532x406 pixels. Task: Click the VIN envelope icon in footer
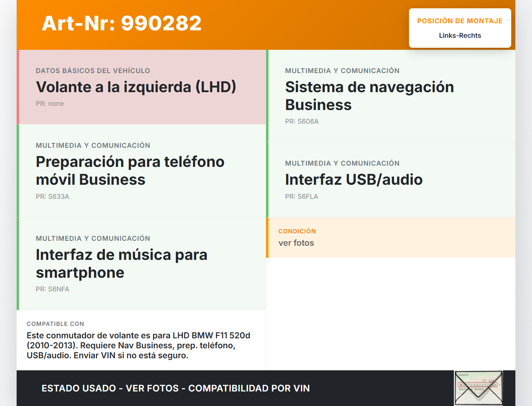[x=478, y=388]
